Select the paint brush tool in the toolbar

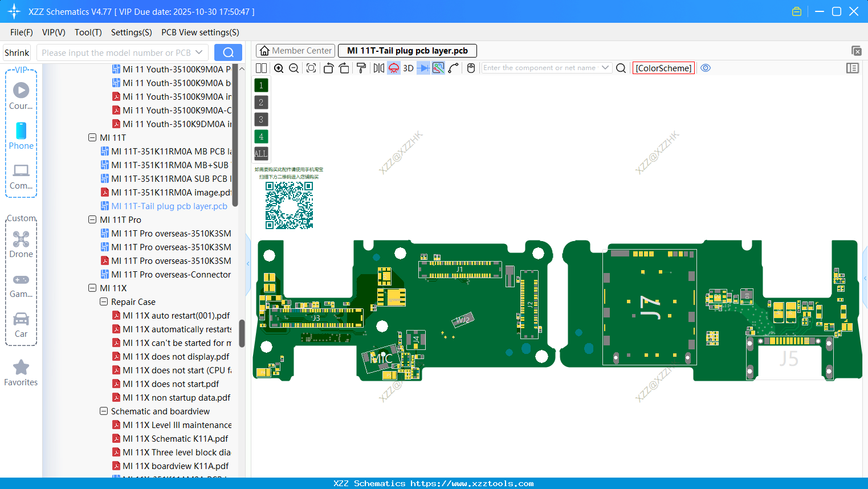click(x=361, y=68)
